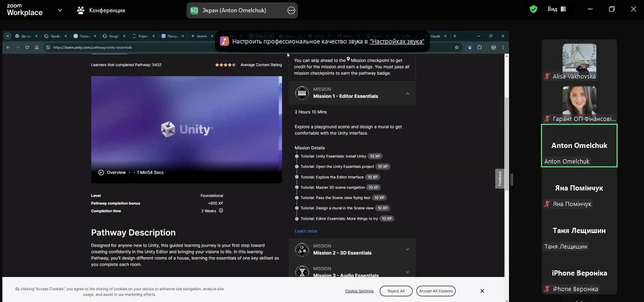Open Tutorial: Explore the Editor Interface

tap(332, 177)
